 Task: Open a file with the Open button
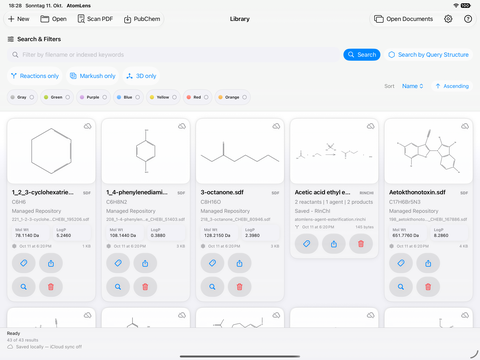coord(53,19)
